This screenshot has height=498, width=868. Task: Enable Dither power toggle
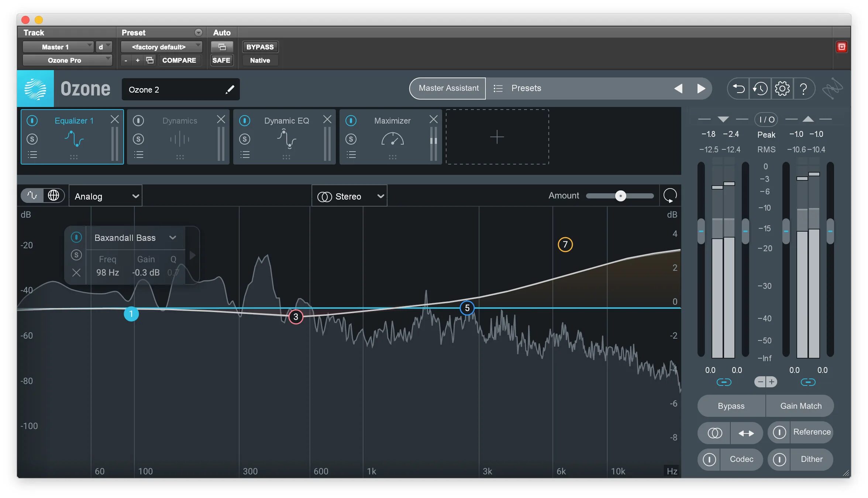[779, 459]
